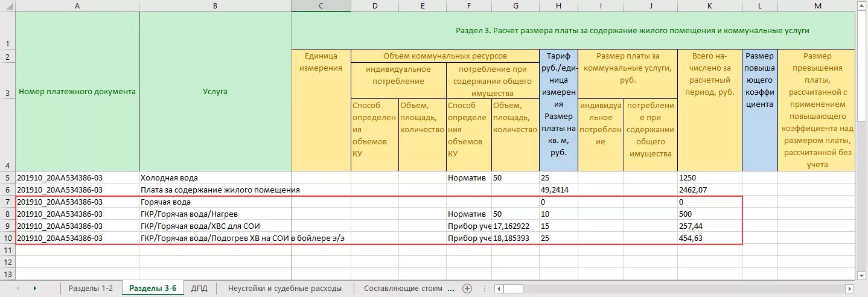Select column J header
The image size is (868, 297).
651,5
